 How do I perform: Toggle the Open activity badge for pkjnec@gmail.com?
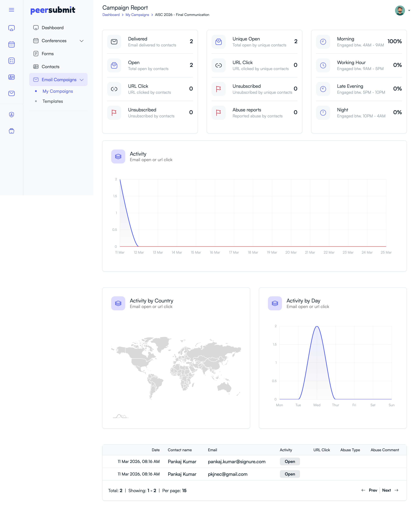click(290, 474)
